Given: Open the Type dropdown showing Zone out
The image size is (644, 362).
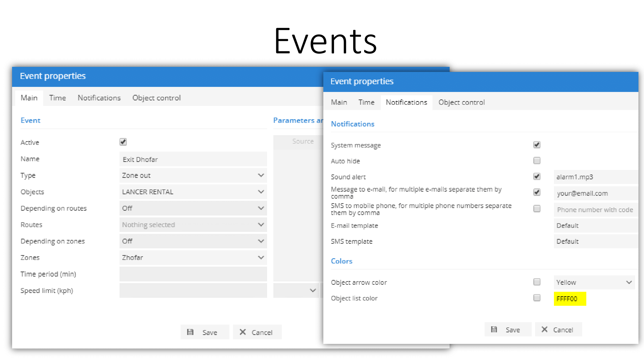Looking at the screenshot, I should [x=193, y=175].
